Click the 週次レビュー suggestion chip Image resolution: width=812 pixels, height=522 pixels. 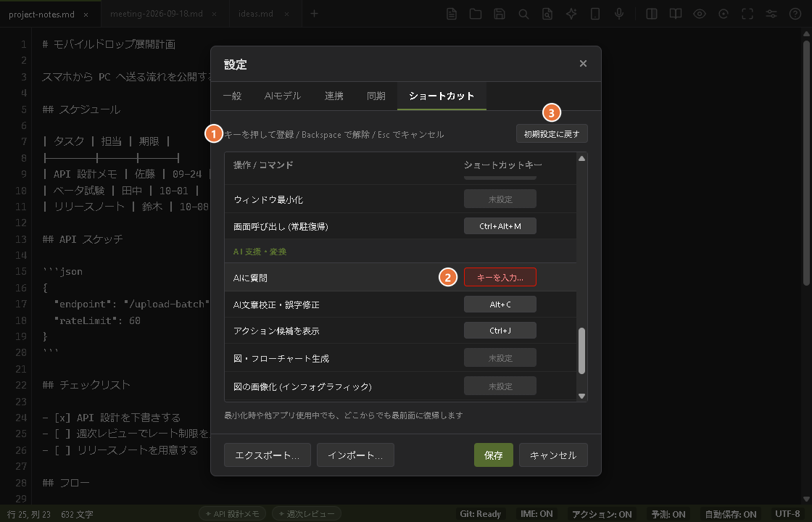pyautogui.click(x=306, y=514)
